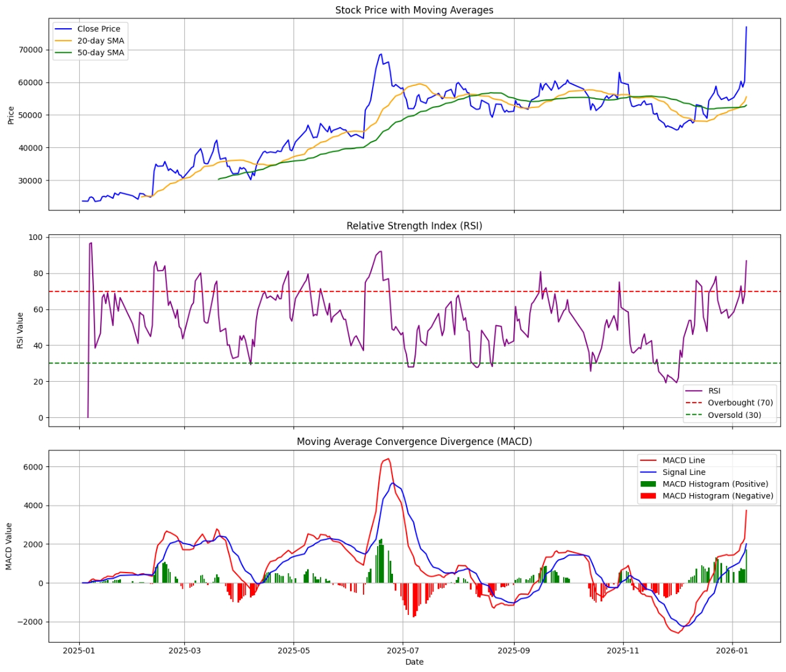Click the RSI Value y-axis label
Screen dimensions: 786x672
pos(20,330)
